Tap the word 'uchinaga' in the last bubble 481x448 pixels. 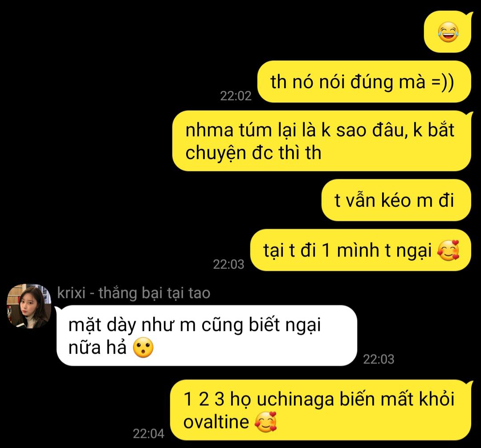295,400
